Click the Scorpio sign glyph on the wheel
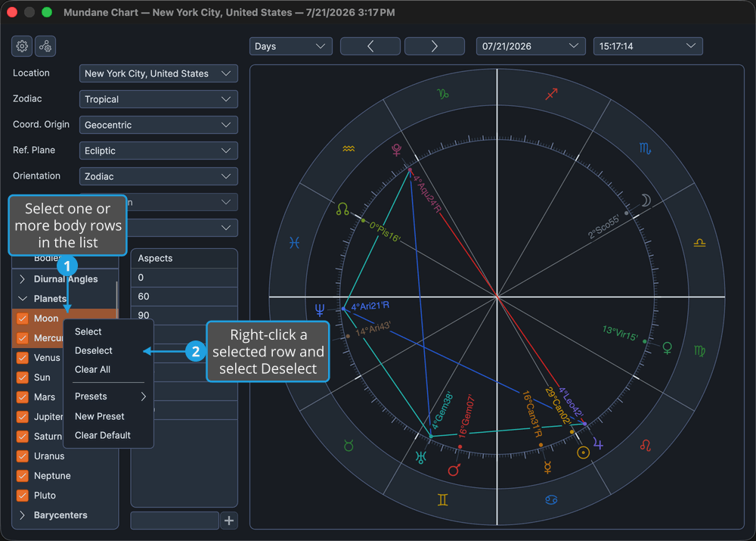The image size is (756, 541). tap(645, 148)
